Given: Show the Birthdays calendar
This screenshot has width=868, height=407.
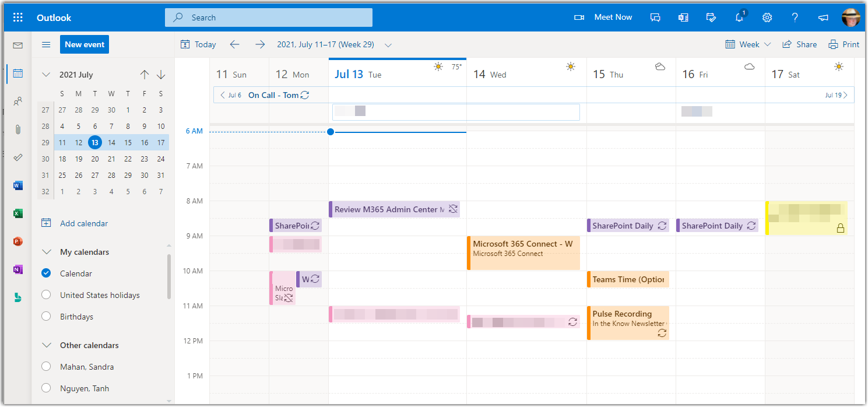Looking at the screenshot, I should [x=46, y=316].
